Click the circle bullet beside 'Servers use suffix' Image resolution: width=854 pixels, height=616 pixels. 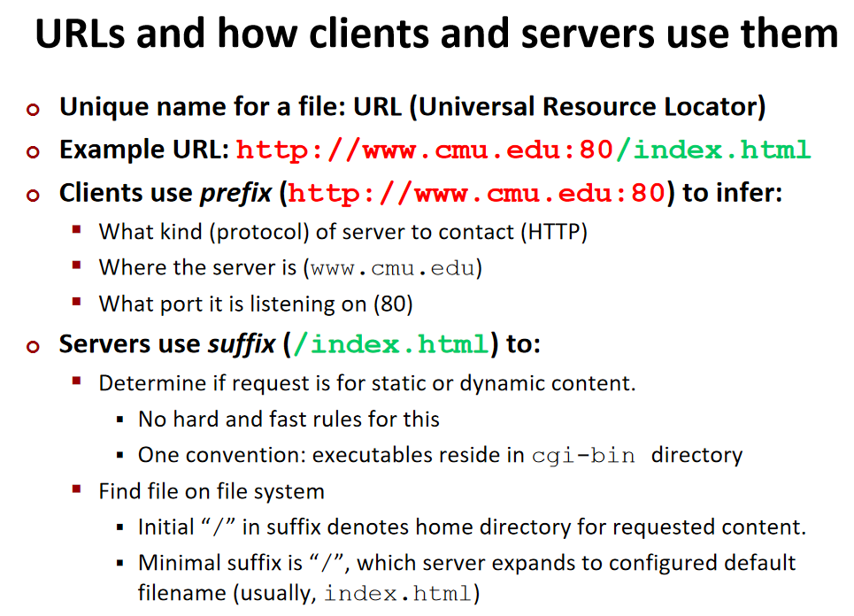point(34,346)
